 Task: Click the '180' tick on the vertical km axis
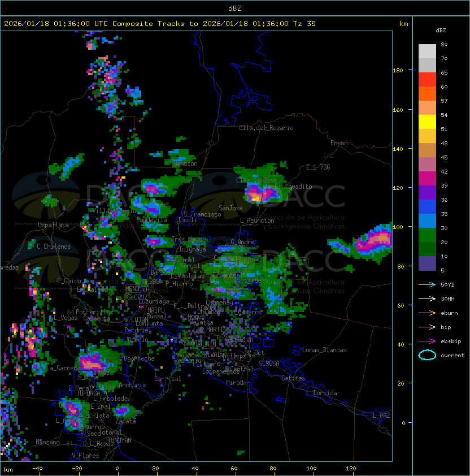pyautogui.click(x=398, y=71)
